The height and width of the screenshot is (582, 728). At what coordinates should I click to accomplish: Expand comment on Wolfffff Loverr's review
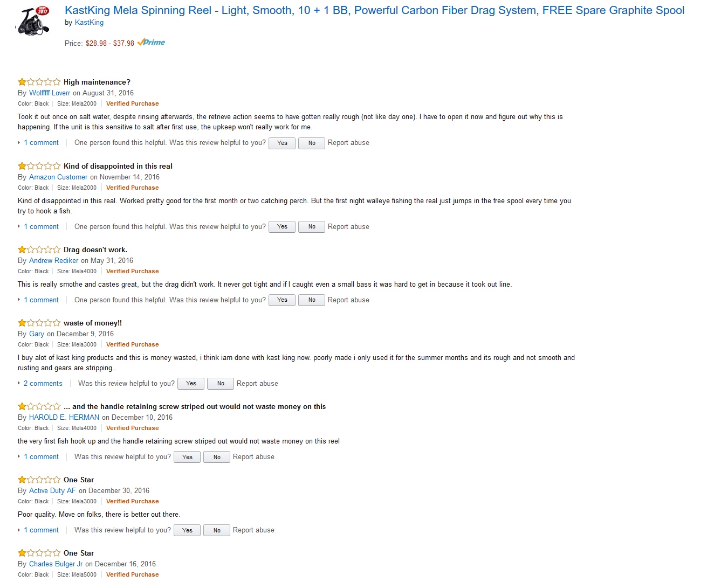click(41, 143)
